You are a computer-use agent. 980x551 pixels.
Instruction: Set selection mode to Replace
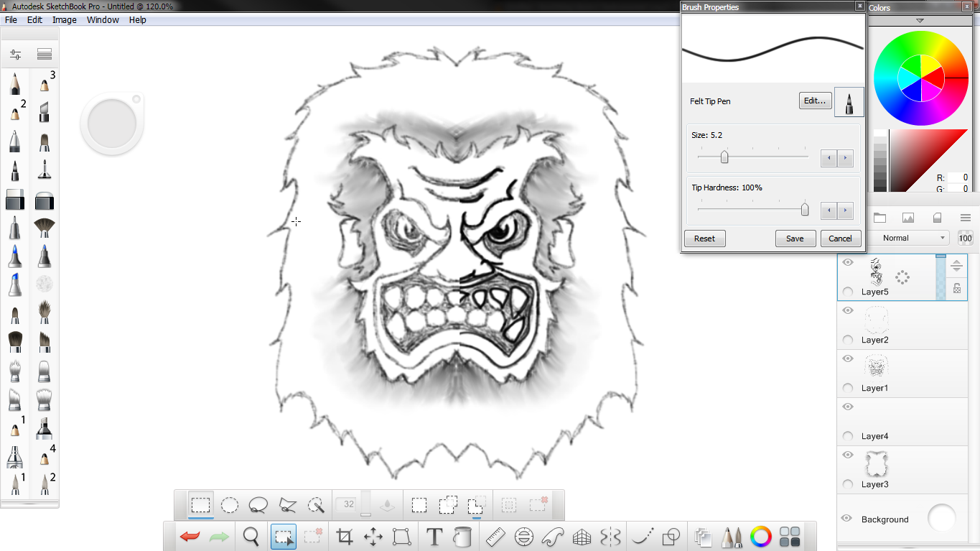pyautogui.click(x=419, y=505)
